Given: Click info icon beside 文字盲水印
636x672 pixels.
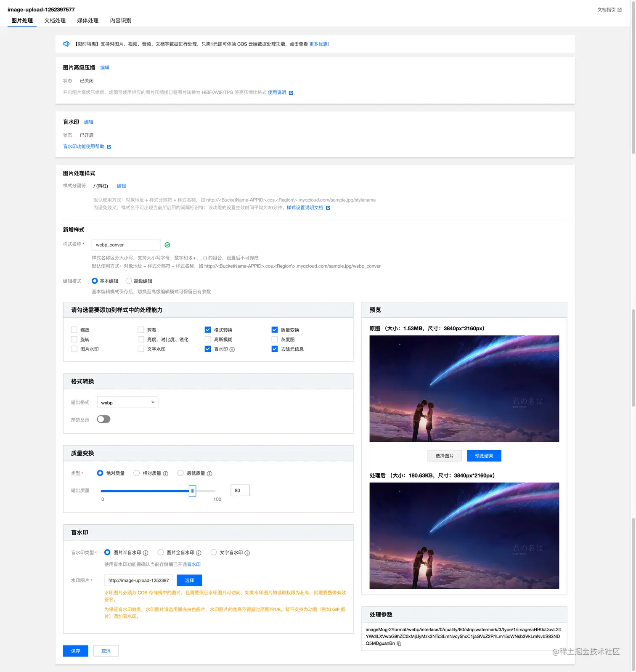Looking at the screenshot, I should [247, 553].
